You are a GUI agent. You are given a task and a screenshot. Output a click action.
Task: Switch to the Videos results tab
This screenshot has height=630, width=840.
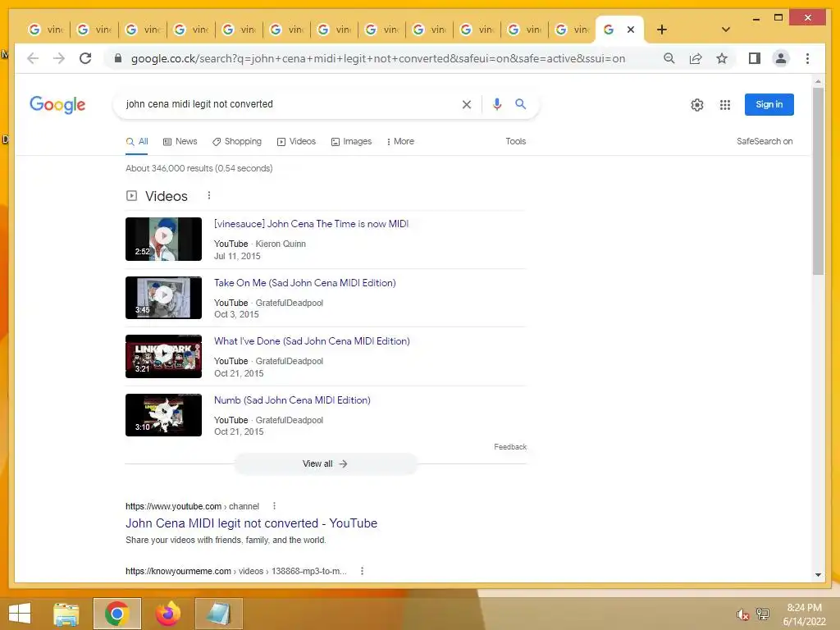(x=296, y=141)
